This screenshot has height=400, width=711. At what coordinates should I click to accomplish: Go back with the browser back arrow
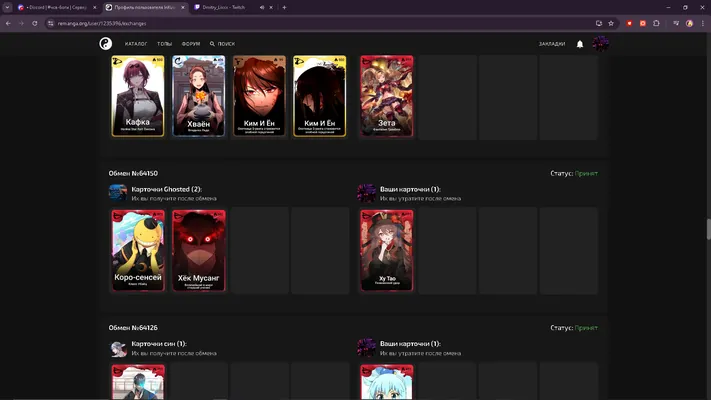coord(8,23)
